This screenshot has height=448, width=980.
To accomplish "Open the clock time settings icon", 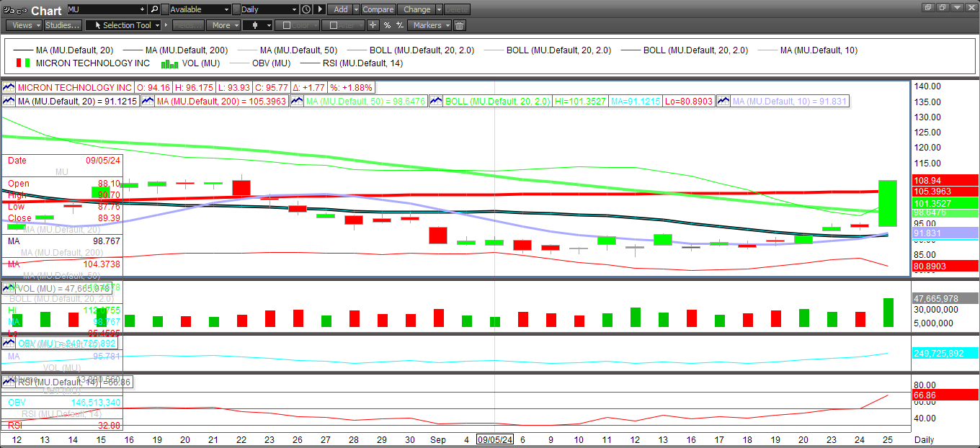I will [306, 9].
